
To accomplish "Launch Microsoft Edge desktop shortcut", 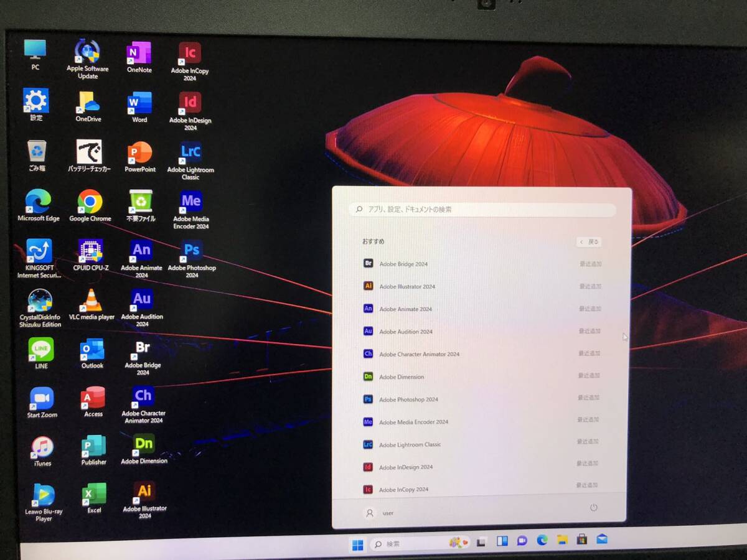I will point(38,205).
